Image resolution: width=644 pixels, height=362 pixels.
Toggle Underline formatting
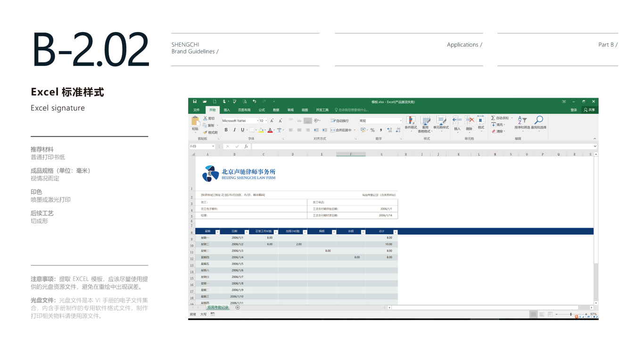tap(242, 130)
